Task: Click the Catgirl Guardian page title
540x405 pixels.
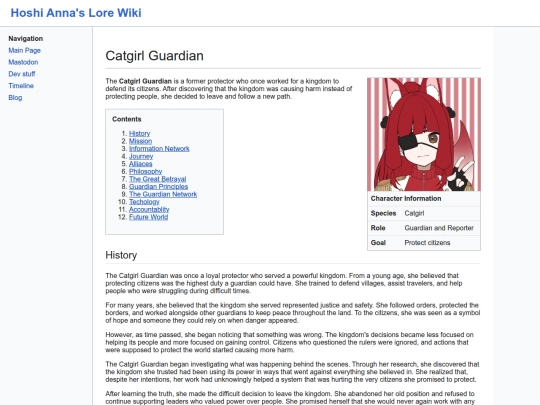Action: click(x=154, y=56)
